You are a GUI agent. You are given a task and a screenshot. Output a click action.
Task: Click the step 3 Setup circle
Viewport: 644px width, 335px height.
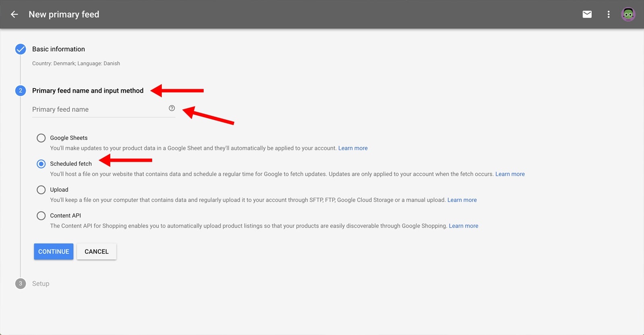(21, 284)
